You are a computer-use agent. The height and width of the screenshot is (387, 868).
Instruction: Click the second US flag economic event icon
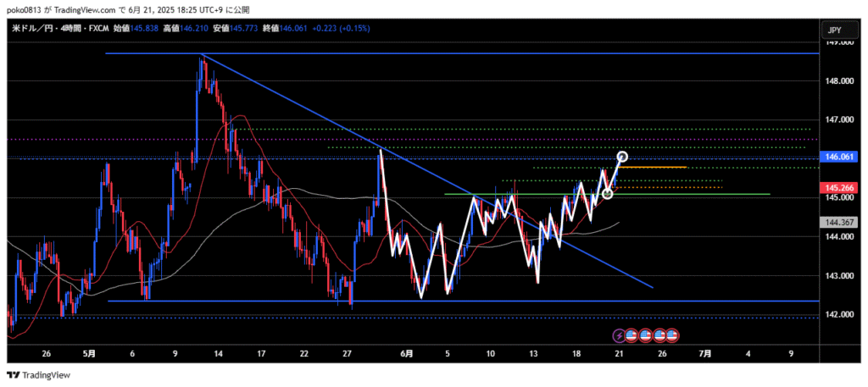coord(645,335)
